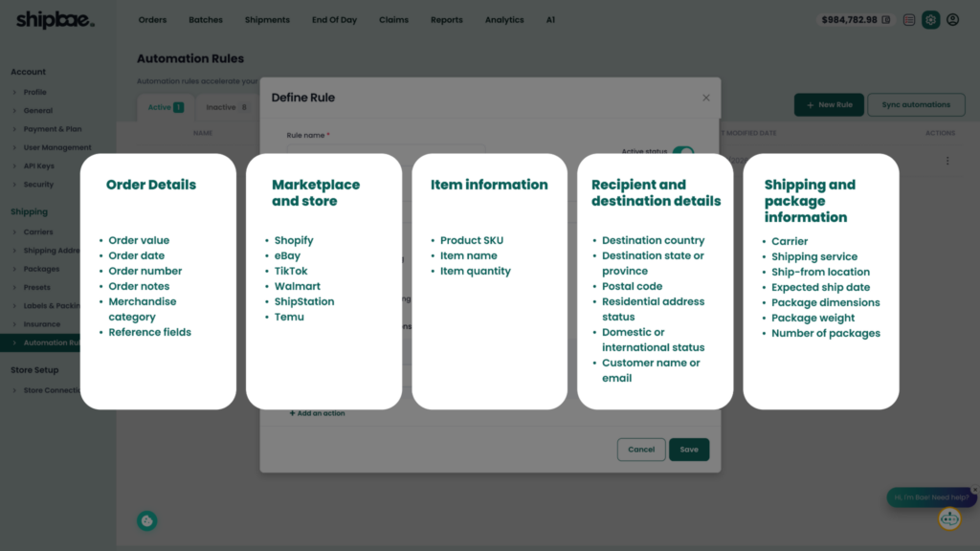Open the Claims menu
This screenshot has height=551, width=980.
[393, 20]
